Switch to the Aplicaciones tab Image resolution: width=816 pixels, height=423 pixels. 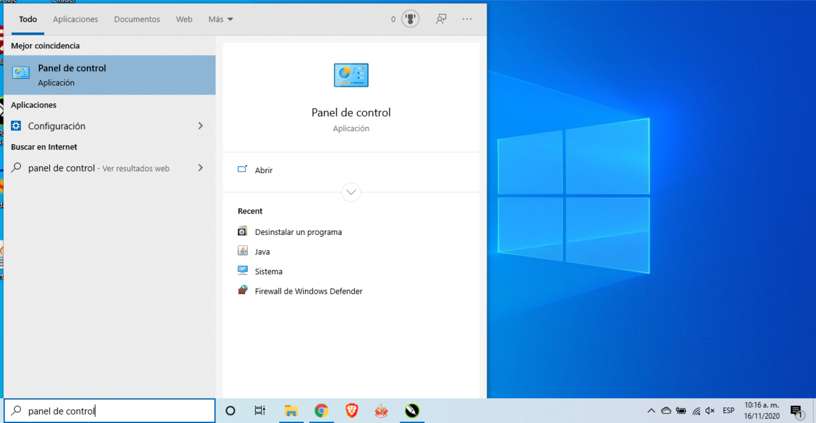click(75, 19)
